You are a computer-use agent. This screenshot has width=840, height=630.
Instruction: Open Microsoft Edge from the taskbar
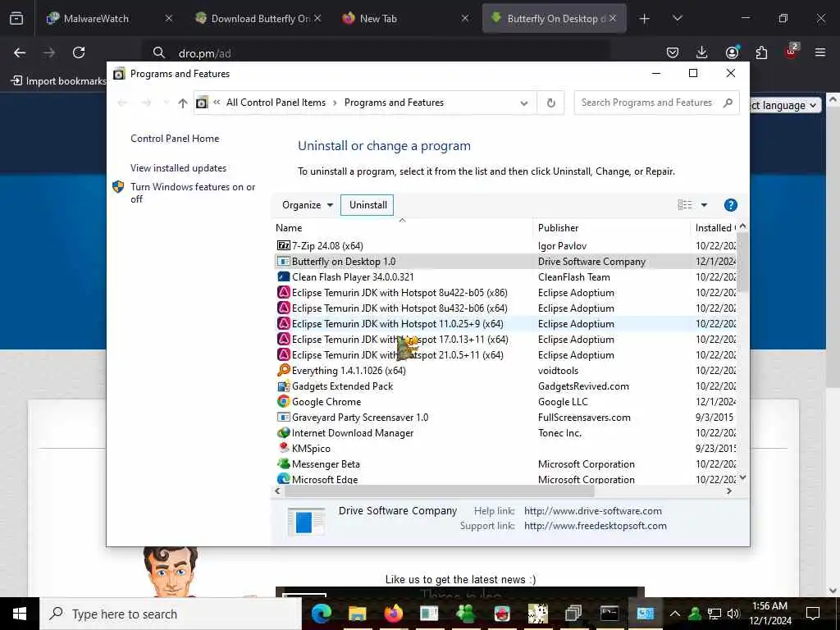(x=322, y=614)
